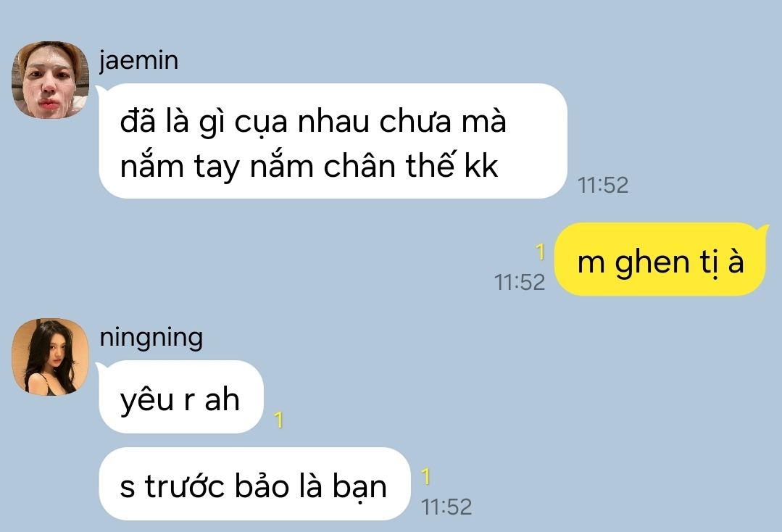
Task: Click the unread count 1 beside yellow bubble
Action: tap(540, 252)
